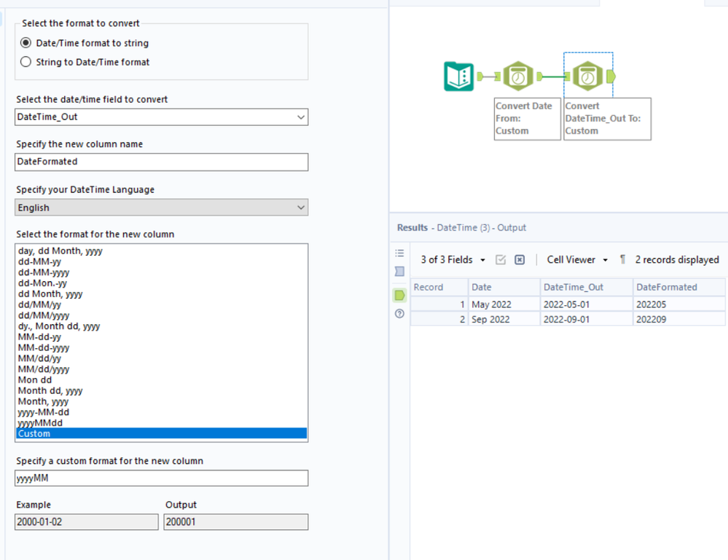728x560 pixels.
Task: Toggle the paragraph whitespace symbol icon
Action: 622,259
